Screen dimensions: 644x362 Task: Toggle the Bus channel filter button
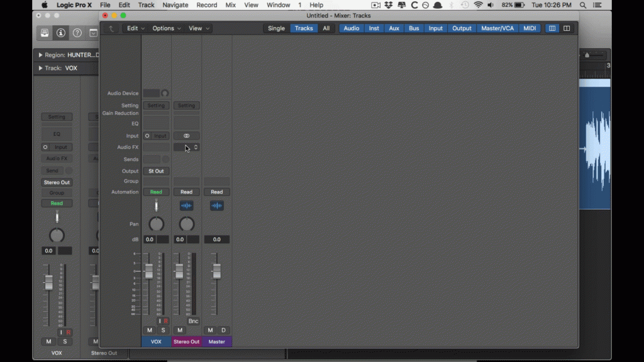click(x=414, y=28)
